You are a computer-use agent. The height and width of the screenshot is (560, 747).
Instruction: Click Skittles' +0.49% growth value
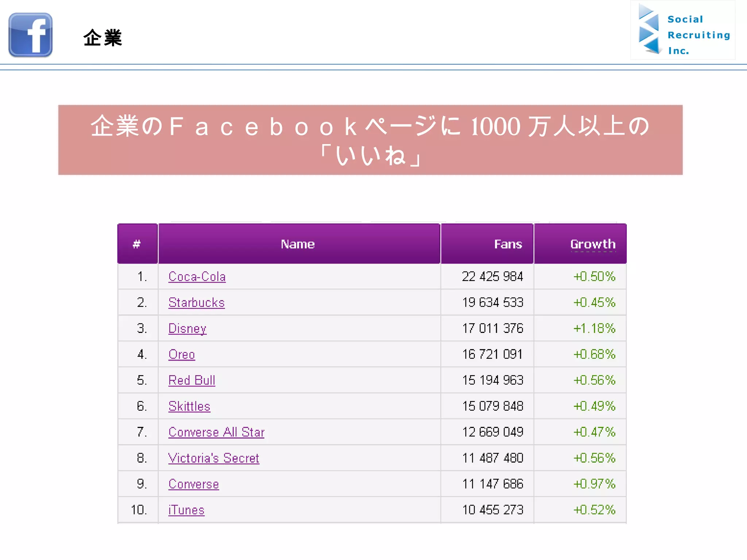click(x=594, y=406)
